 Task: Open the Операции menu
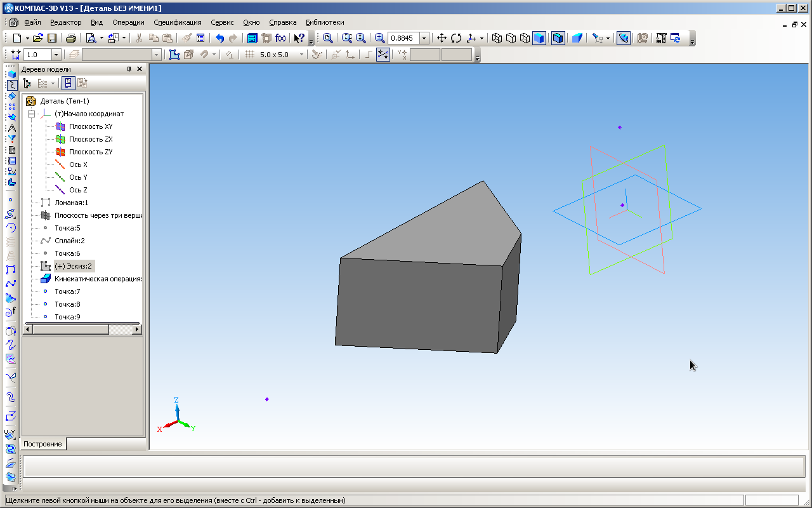tap(129, 22)
